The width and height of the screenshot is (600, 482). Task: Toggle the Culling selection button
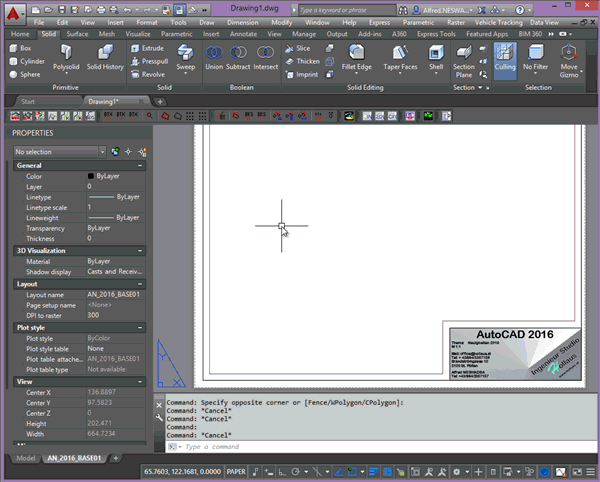505,58
